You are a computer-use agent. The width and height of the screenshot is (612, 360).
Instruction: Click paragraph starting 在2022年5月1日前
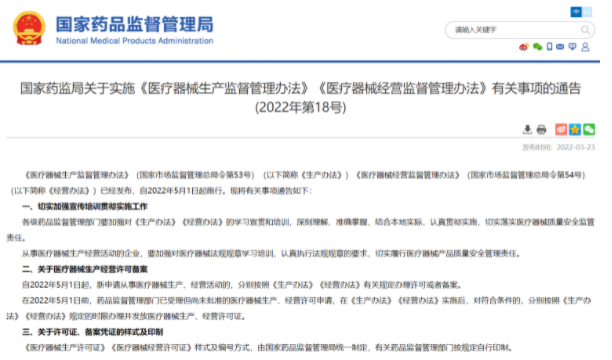click(x=299, y=308)
